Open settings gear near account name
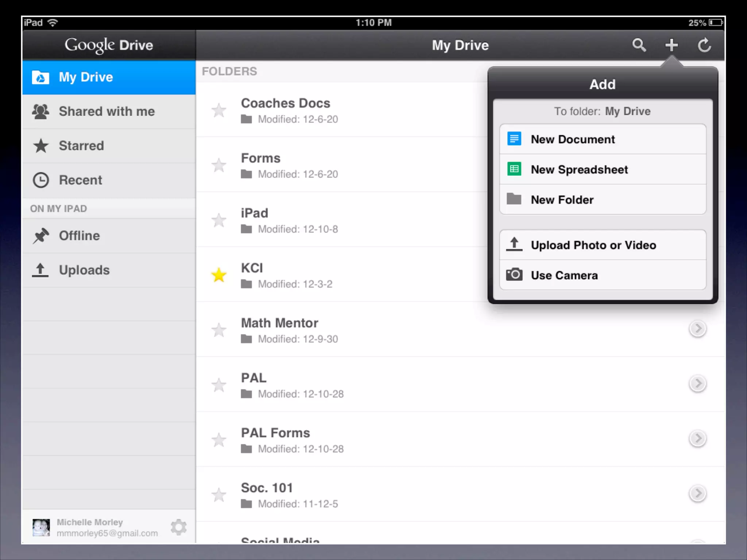Viewport: 747px width, 560px height. click(x=179, y=527)
